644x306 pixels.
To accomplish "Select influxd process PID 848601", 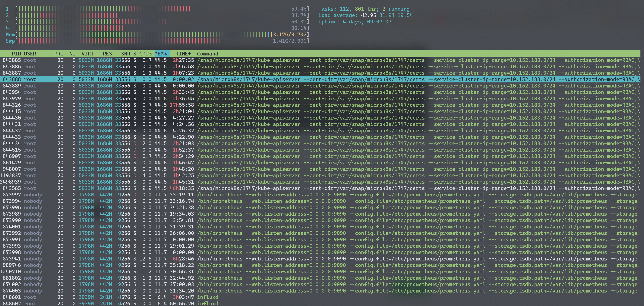I will 320,298.
